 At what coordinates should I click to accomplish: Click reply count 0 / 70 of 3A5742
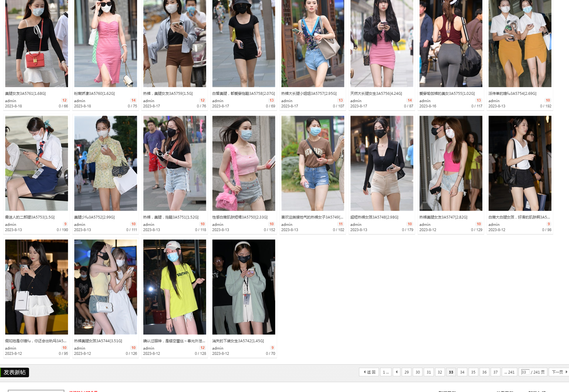[270, 353]
